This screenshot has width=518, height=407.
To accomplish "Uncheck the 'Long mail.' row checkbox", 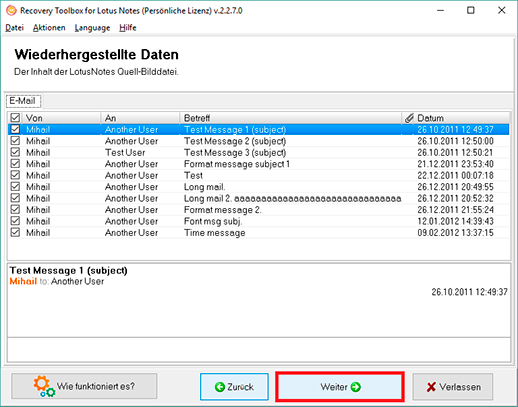I will coord(15,187).
